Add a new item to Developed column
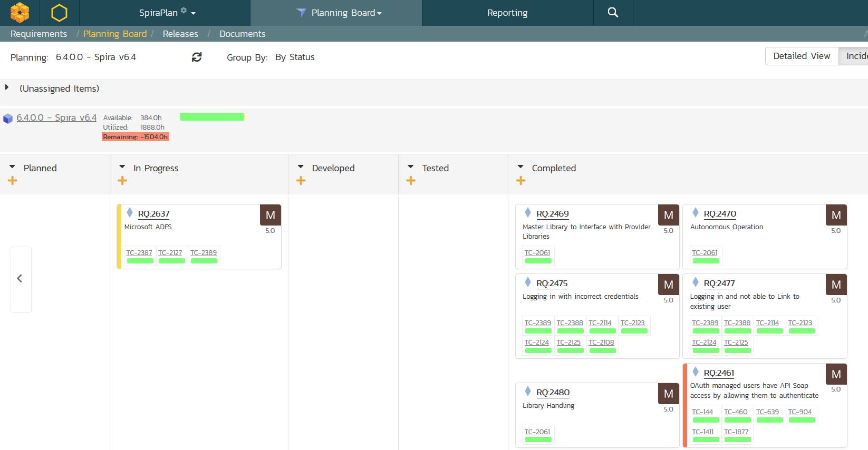 [x=301, y=181]
